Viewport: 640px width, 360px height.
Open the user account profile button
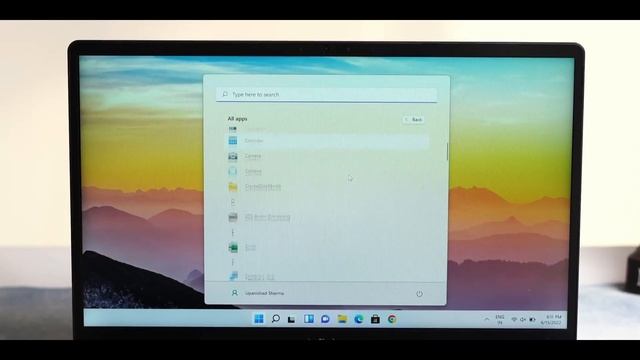point(258,293)
